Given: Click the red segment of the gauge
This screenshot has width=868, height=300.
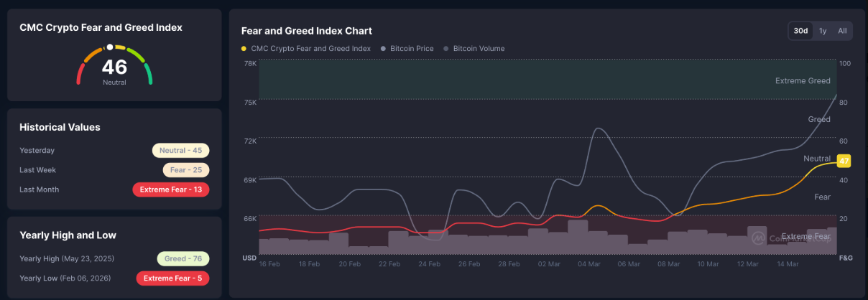Looking at the screenshot, I should tap(81, 73).
